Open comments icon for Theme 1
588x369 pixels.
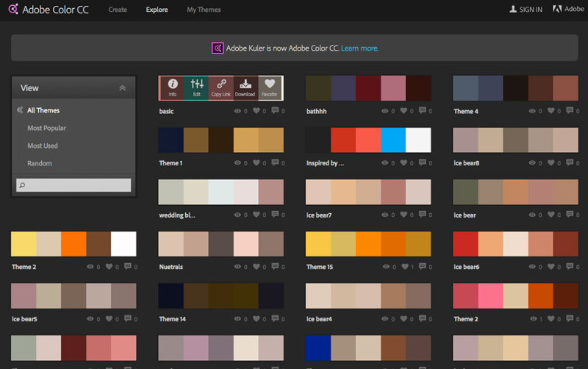[x=275, y=162]
